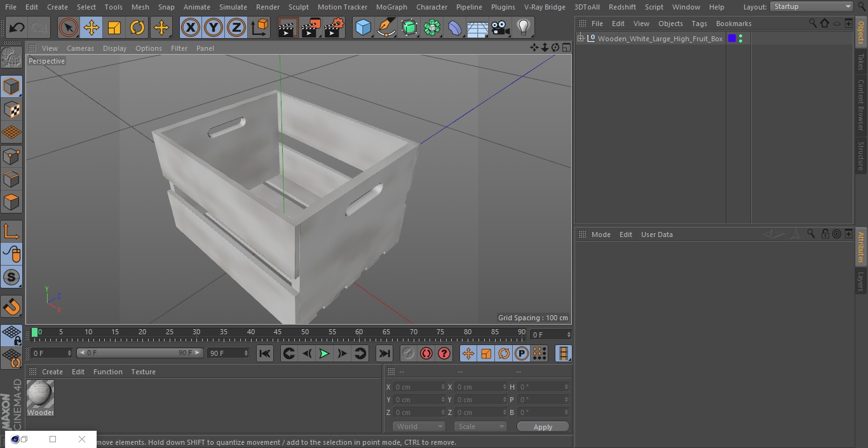
Task: Open the MoGraph menu
Action: (391, 7)
